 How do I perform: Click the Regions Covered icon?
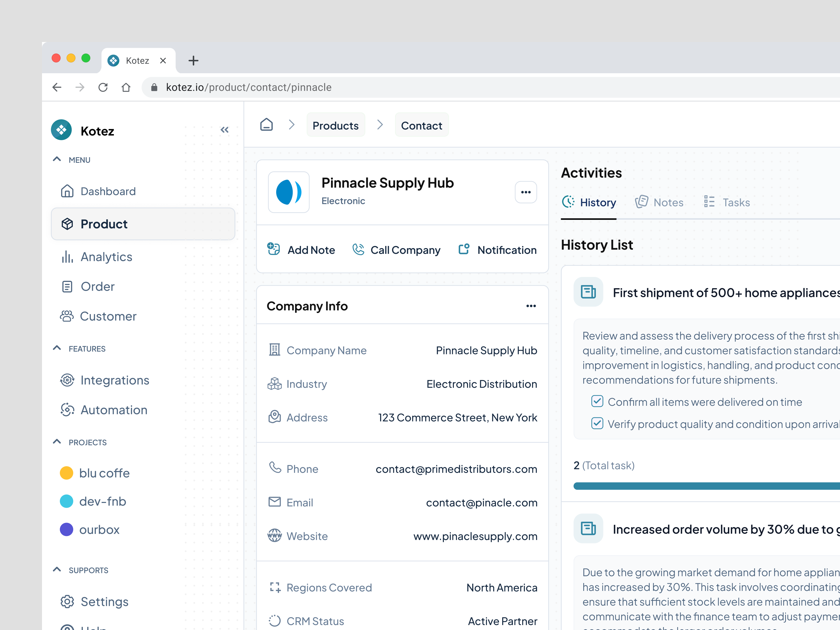[275, 587]
